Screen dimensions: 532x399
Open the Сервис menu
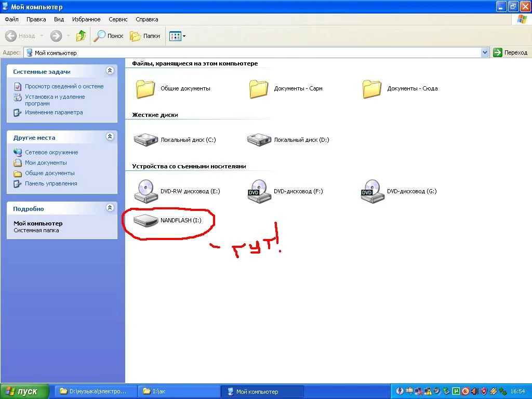pos(118,19)
